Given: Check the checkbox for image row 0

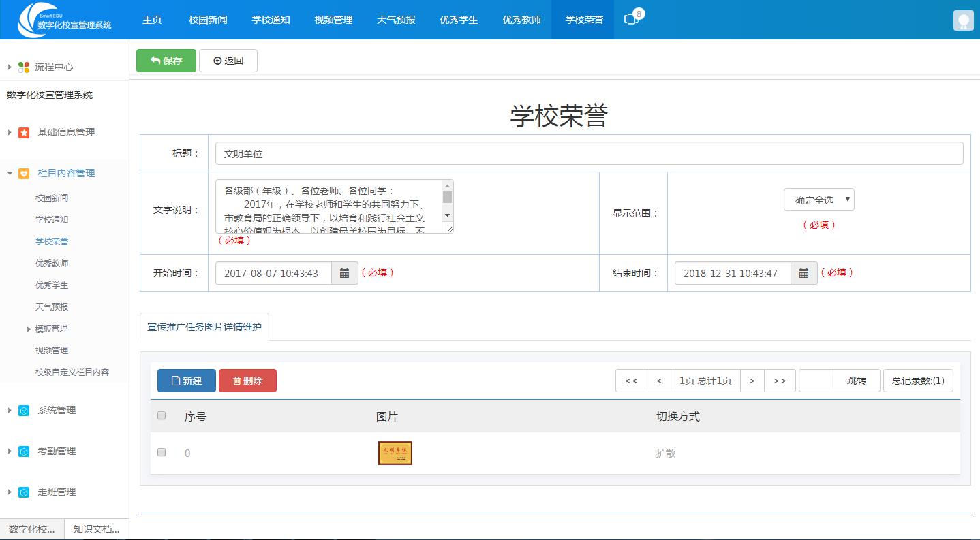Looking at the screenshot, I should (x=162, y=452).
